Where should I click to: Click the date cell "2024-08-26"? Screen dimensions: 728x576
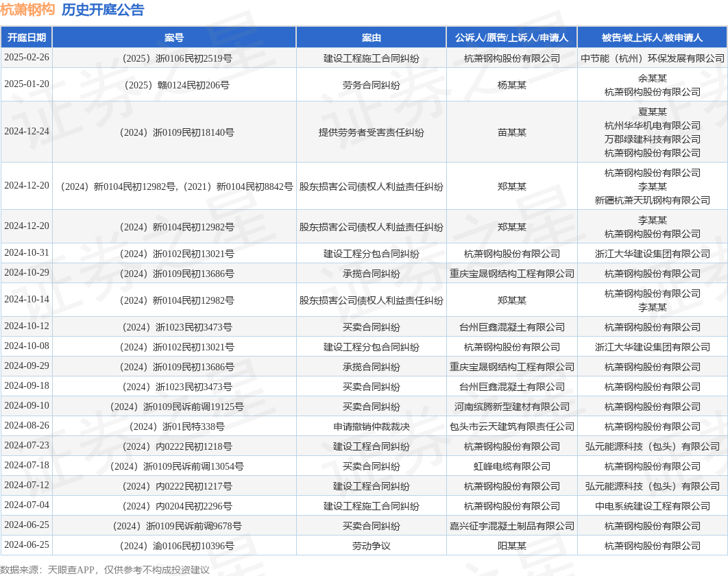(x=27, y=426)
